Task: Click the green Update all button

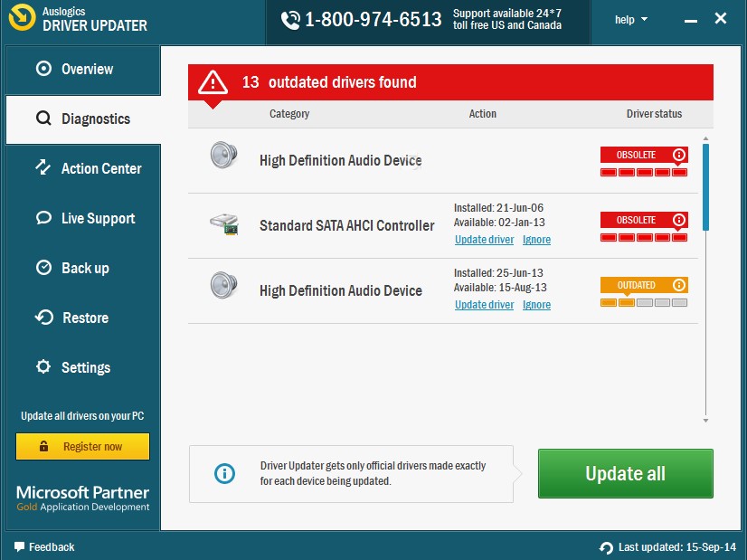Action: [x=626, y=473]
